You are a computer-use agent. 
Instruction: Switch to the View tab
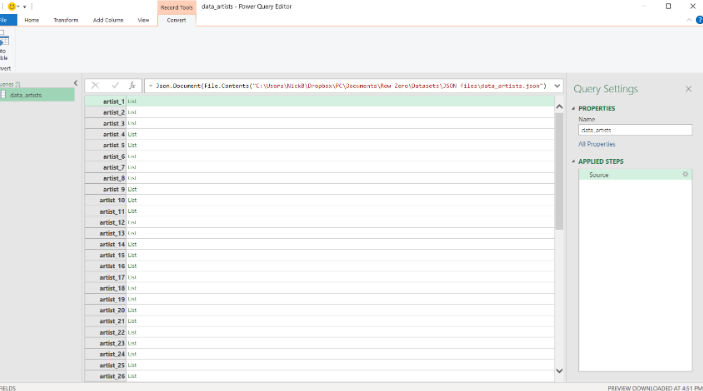tap(143, 20)
